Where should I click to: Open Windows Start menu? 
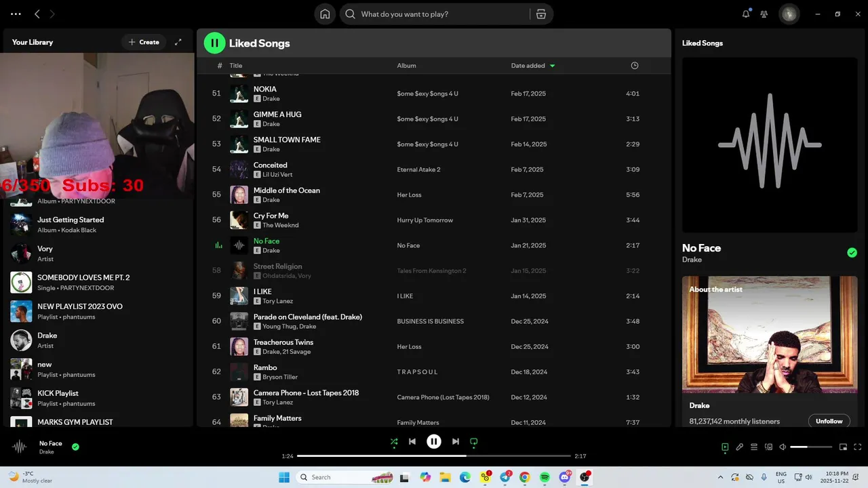tap(283, 477)
